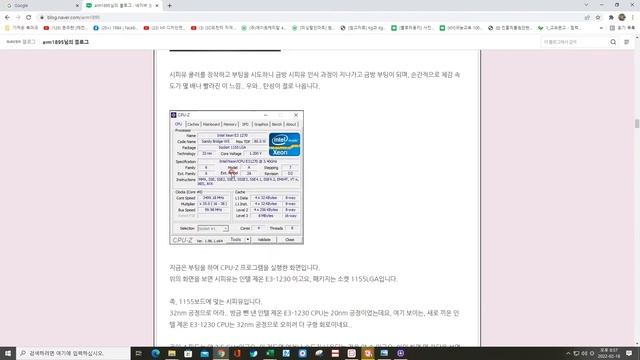Bookmark this page with the star icon
This screenshot has height=360, width=640.
pyautogui.click(x=598, y=18)
